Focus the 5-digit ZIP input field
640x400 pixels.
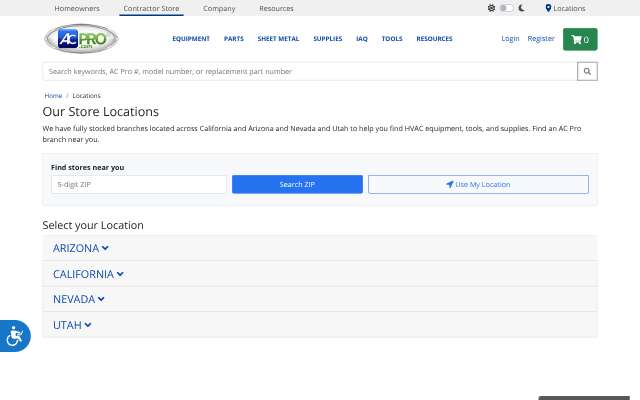[139, 184]
